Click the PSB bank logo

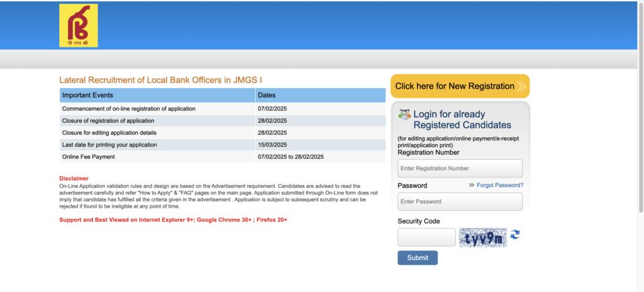click(79, 26)
